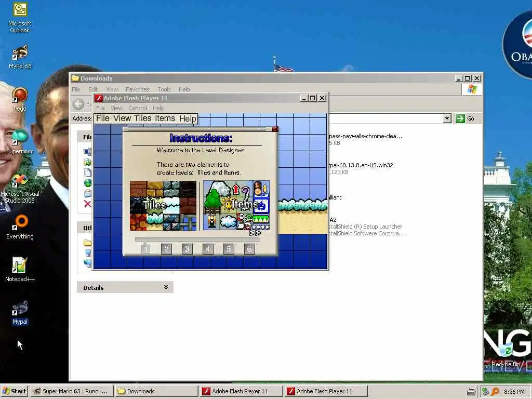Click the 8:36 PM taskbar clock
Screen dimensions: 532x399
click(x=514, y=392)
